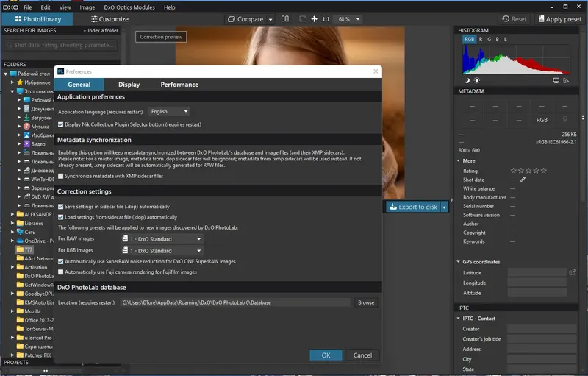Click Browse to change the database location
Viewport: 588px width, 376px height.
click(x=366, y=302)
